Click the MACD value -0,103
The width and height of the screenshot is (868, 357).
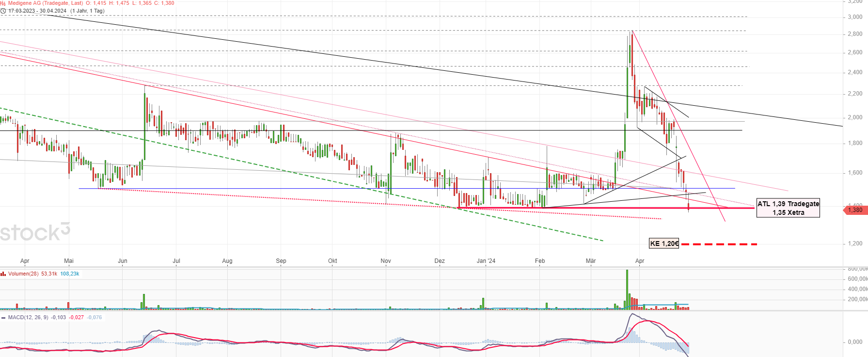point(58,318)
